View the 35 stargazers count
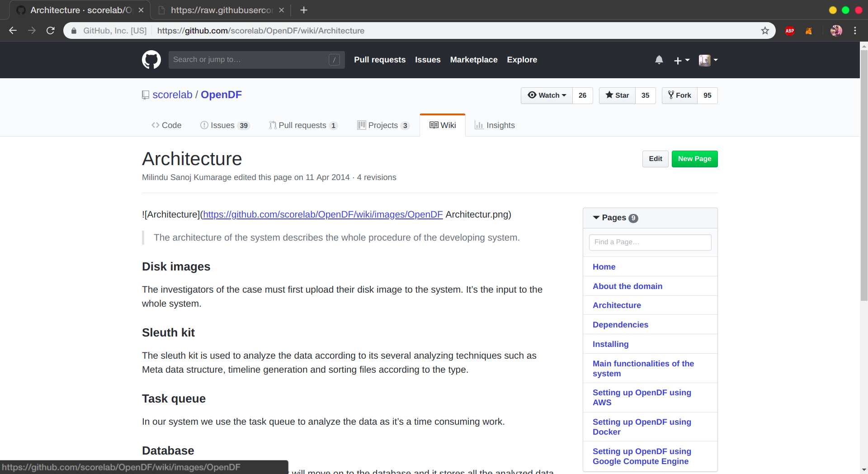This screenshot has height=474, width=868. [x=646, y=95]
